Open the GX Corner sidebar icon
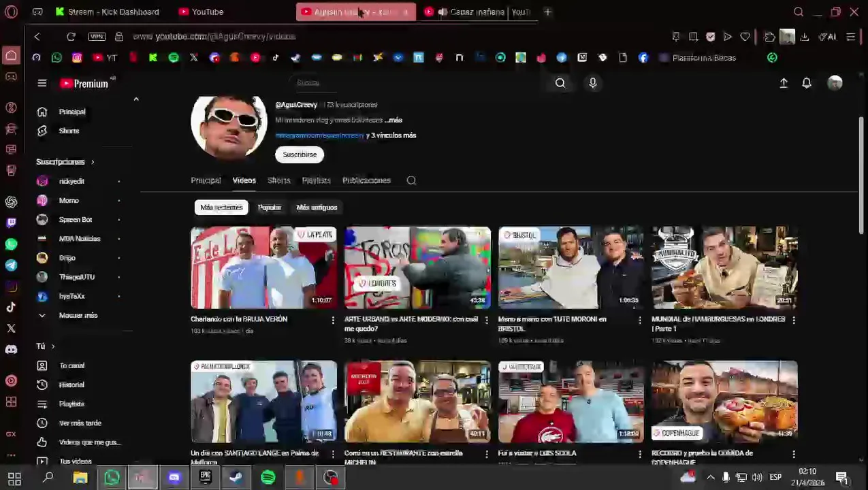 pos(11,434)
